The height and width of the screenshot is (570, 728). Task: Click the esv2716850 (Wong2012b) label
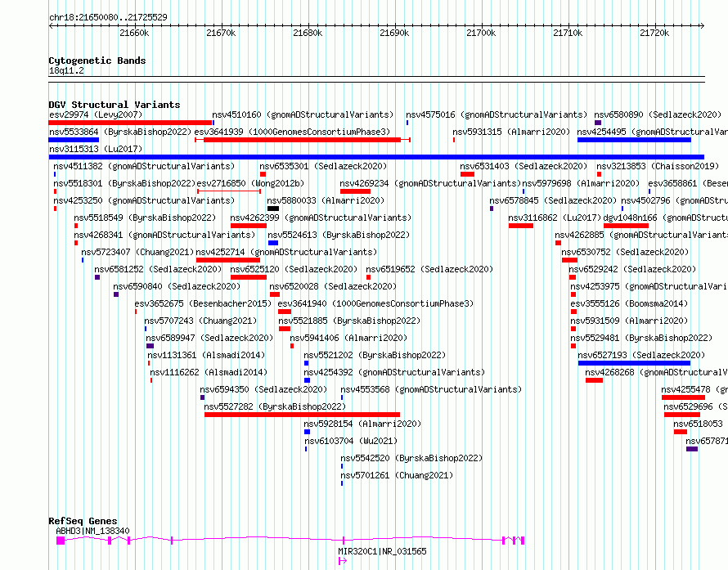tap(251, 183)
